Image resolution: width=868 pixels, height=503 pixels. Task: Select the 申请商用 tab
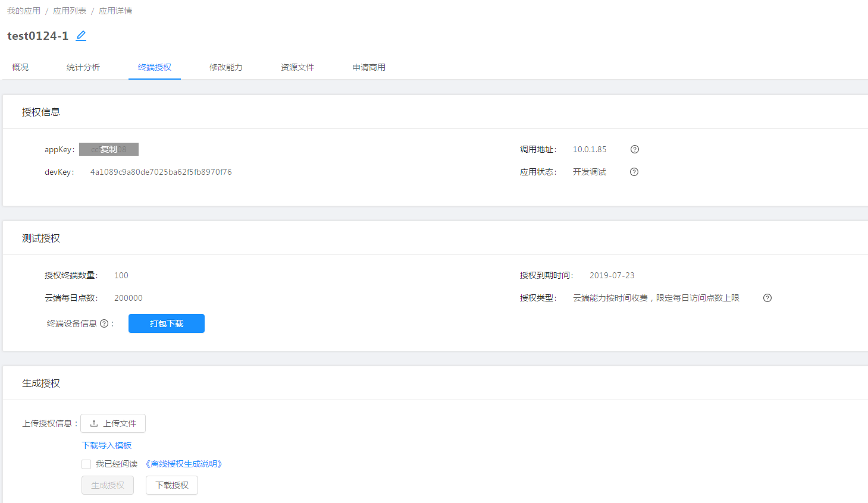point(368,67)
